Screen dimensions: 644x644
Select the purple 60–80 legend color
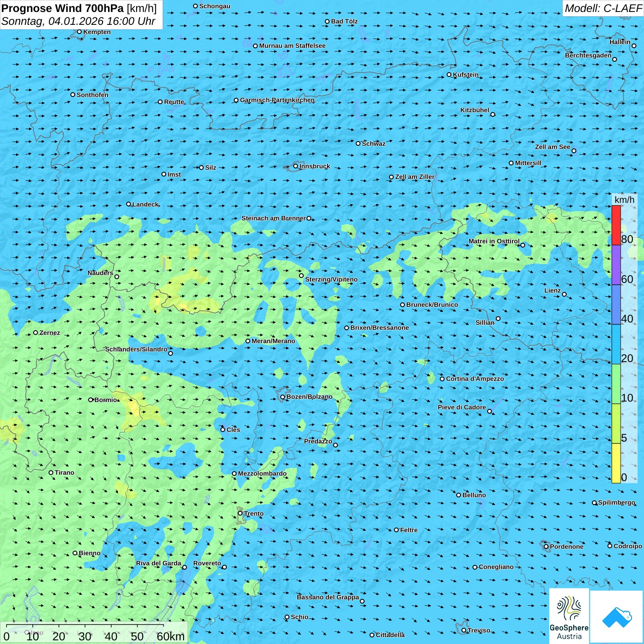pos(616,265)
